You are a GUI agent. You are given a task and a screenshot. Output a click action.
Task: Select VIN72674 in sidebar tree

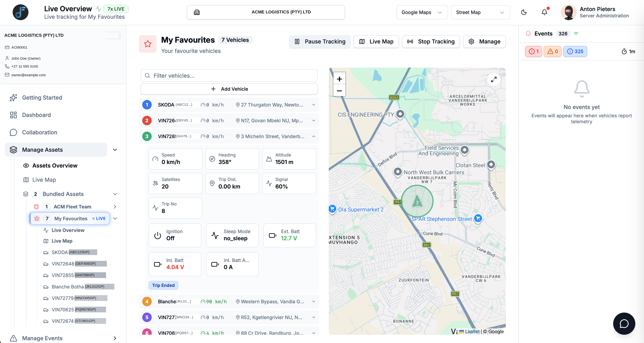pyautogui.click(x=74, y=321)
